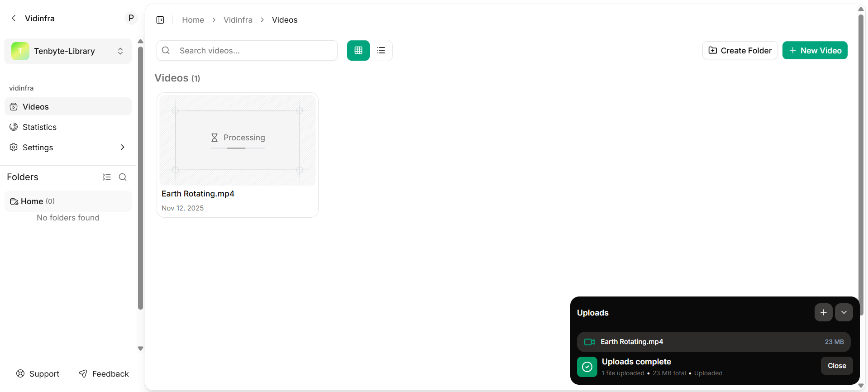This screenshot has height=392, width=868.
Task: Click the Settings gear icon
Action: point(14,147)
